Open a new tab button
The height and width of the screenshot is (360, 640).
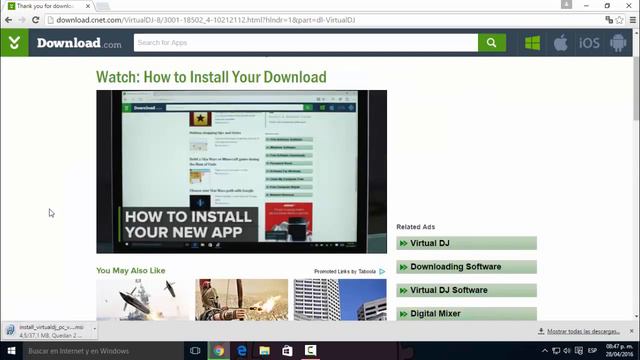(103, 6)
